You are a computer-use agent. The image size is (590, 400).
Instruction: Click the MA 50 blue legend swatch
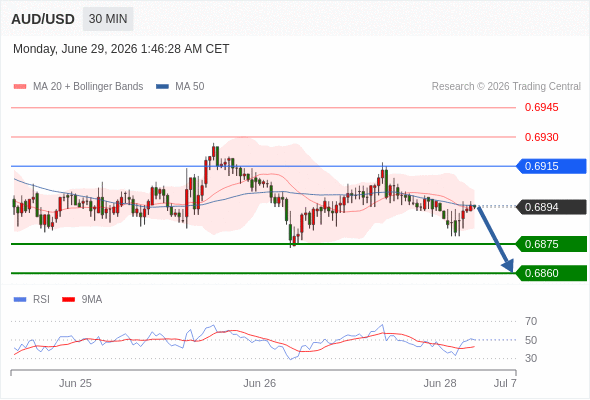coord(162,87)
